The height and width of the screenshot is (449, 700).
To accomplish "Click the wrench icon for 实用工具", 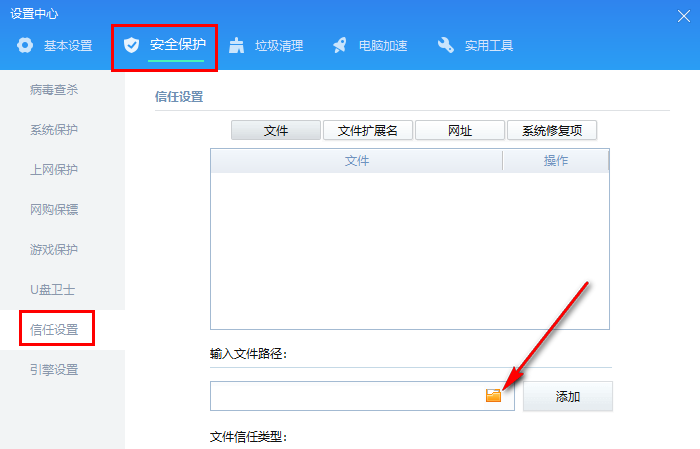I will pyautogui.click(x=446, y=45).
